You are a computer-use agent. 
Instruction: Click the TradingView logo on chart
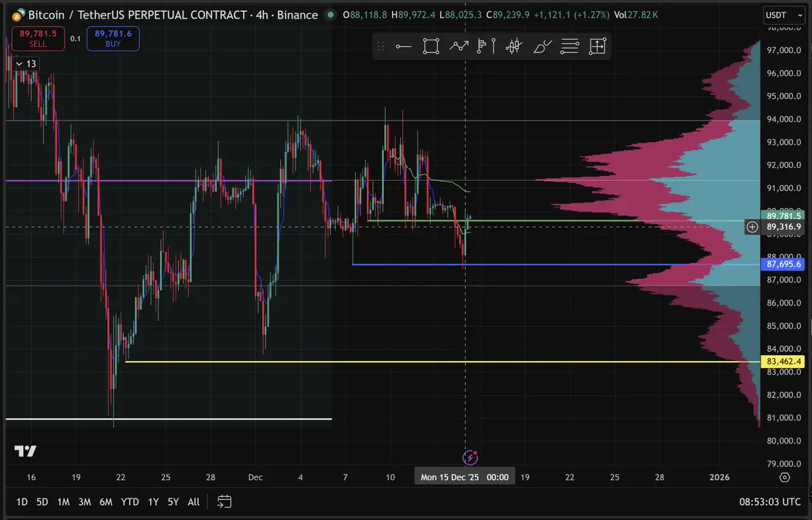pyautogui.click(x=25, y=451)
